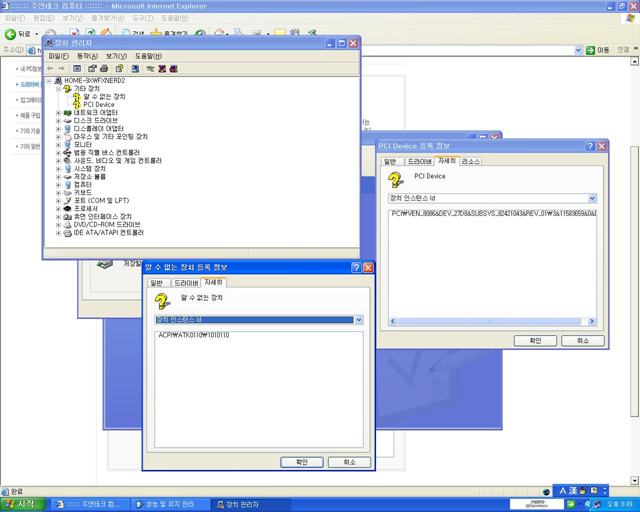Collapse the other devices (기타 장치) node
This screenshot has height=512, width=640.
(x=58, y=89)
